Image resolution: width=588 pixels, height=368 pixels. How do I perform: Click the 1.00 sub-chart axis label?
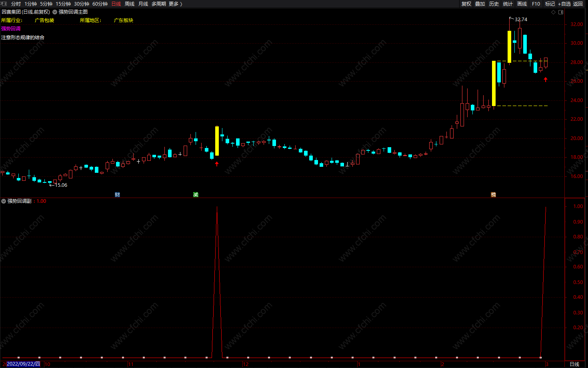(578, 206)
